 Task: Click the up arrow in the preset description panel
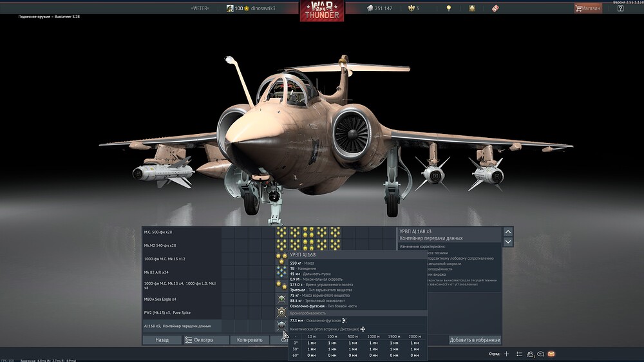(x=508, y=232)
